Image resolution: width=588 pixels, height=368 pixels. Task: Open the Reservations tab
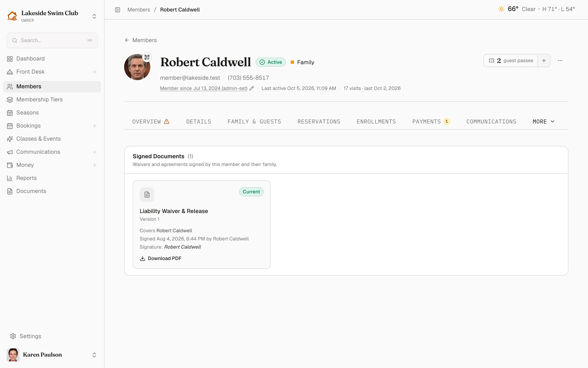[x=319, y=122]
